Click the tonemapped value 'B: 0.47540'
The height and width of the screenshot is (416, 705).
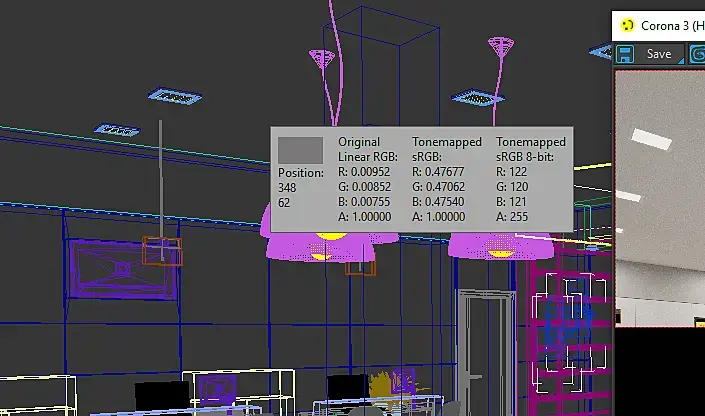tap(438, 201)
